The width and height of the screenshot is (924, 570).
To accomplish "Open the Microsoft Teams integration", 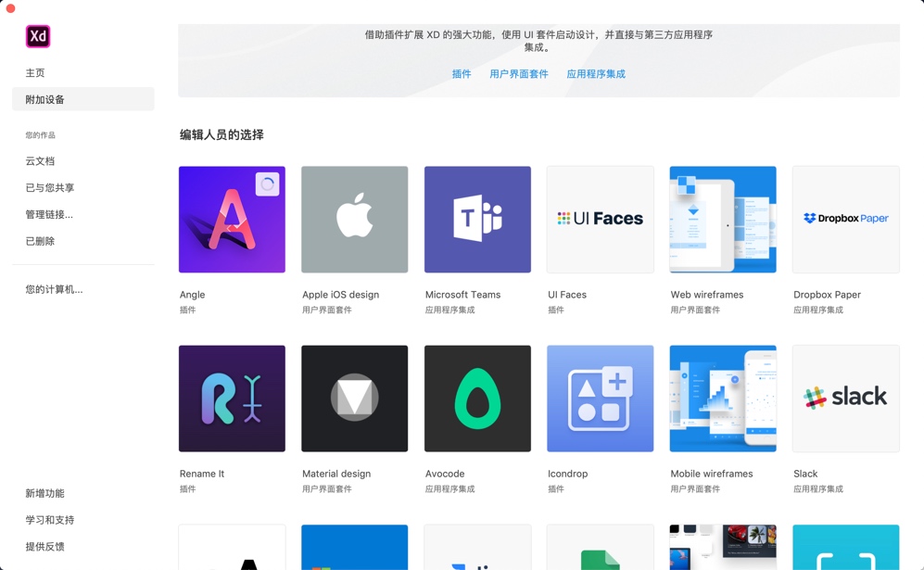I will (477, 219).
